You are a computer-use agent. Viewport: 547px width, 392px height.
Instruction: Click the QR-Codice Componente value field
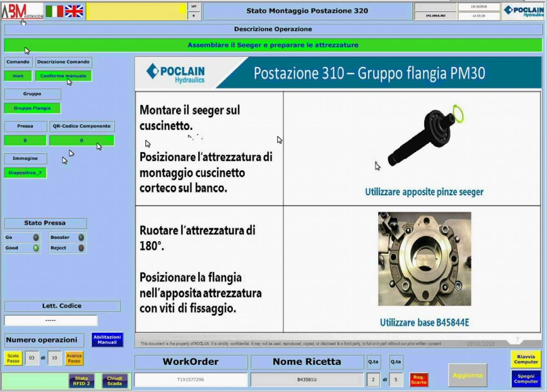point(82,141)
